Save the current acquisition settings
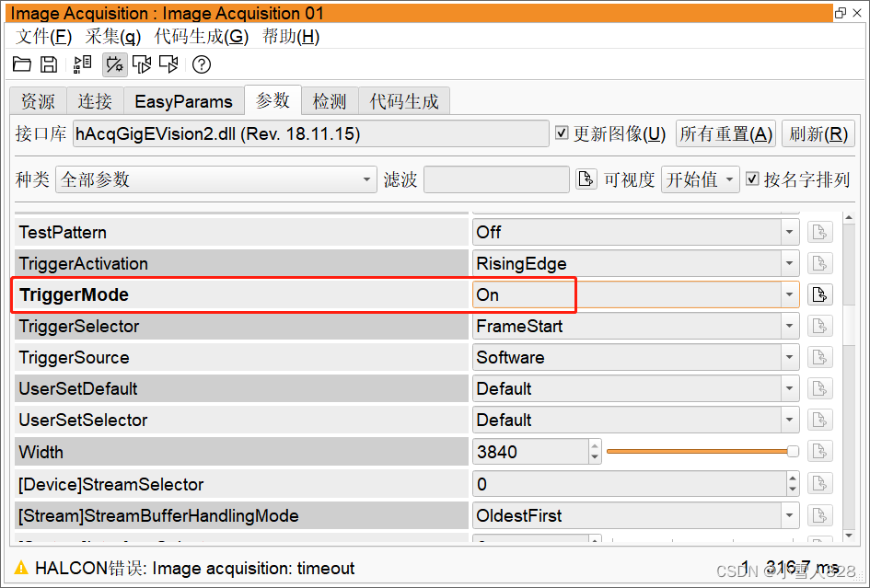870x588 pixels. (x=49, y=64)
